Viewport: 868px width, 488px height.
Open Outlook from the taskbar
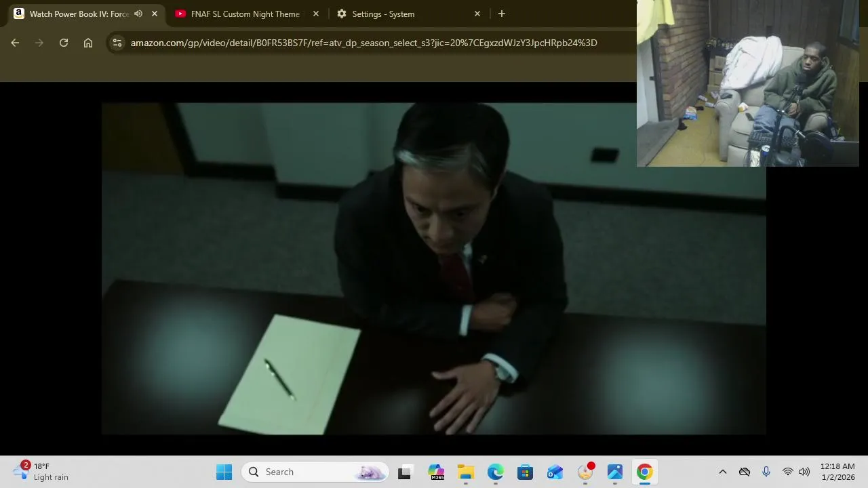pyautogui.click(x=555, y=472)
